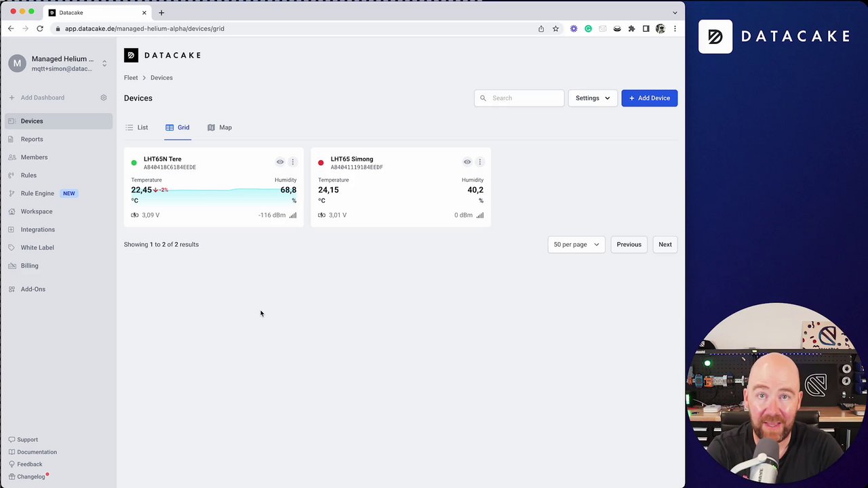Click red status dot of LHT65 Simong

click(321, 163)
